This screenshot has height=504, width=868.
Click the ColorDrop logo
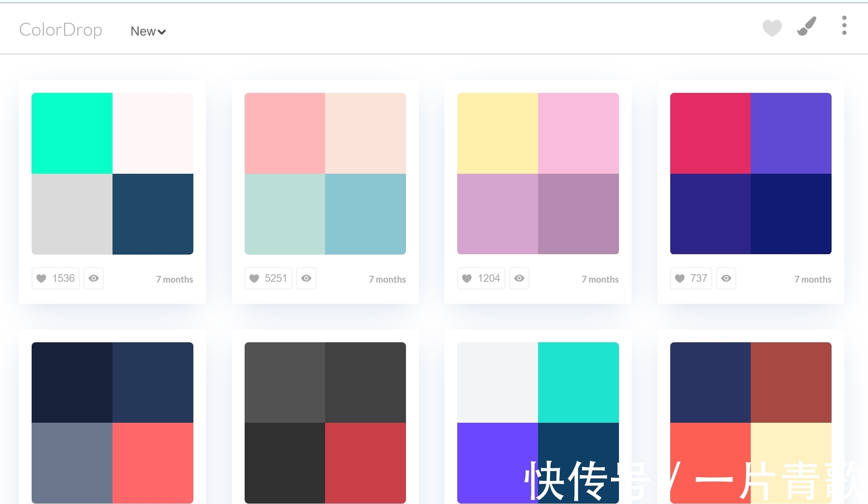tap(61, 30)
